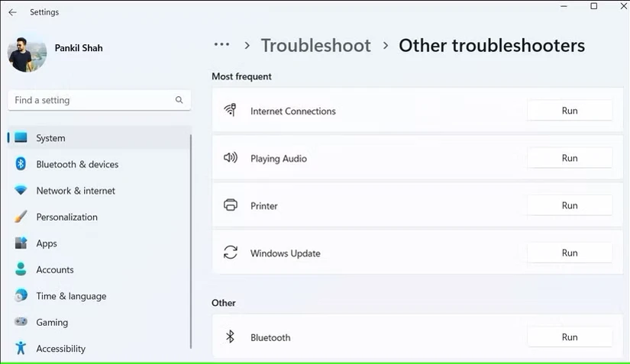This screenshot has width=630, height=364.
Task: Click the Bluetooth troubleshooter row icon
Action: tap(230, 337)
